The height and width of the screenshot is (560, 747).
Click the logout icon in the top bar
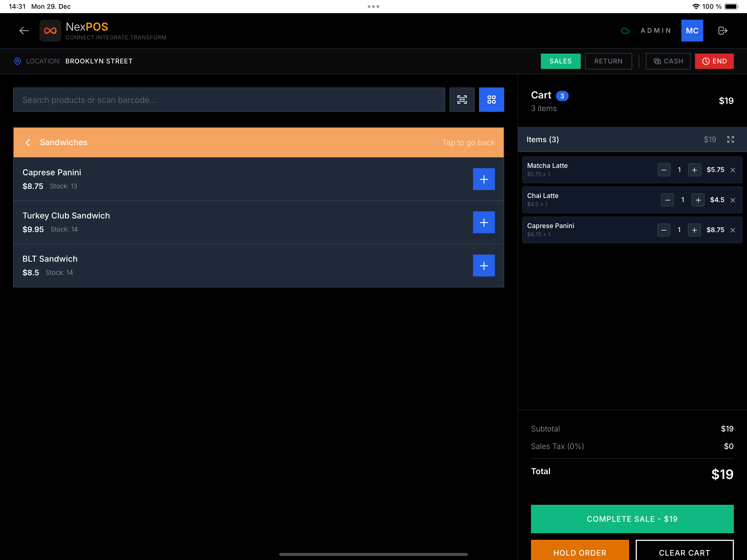click(x=723, y=30)
